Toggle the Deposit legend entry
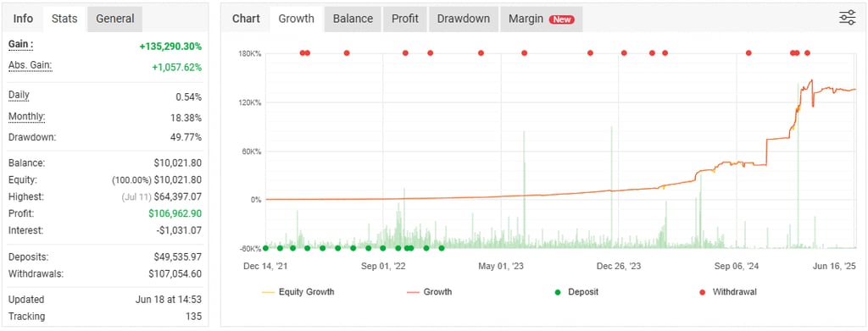This screenshot has height=331, width=868. pos(577,292)
